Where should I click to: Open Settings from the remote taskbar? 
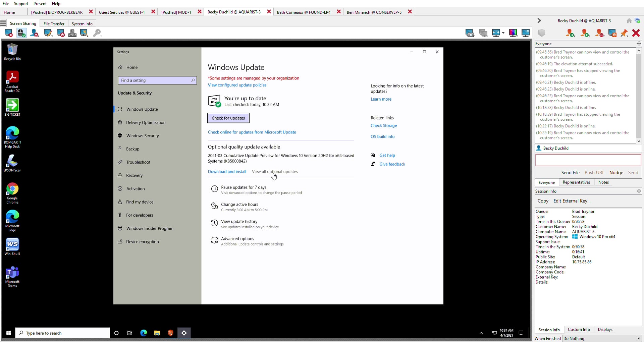point(184,333)
